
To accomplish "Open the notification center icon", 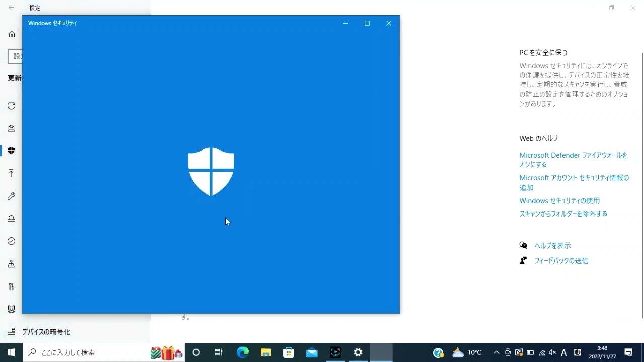I will (628, 352).
